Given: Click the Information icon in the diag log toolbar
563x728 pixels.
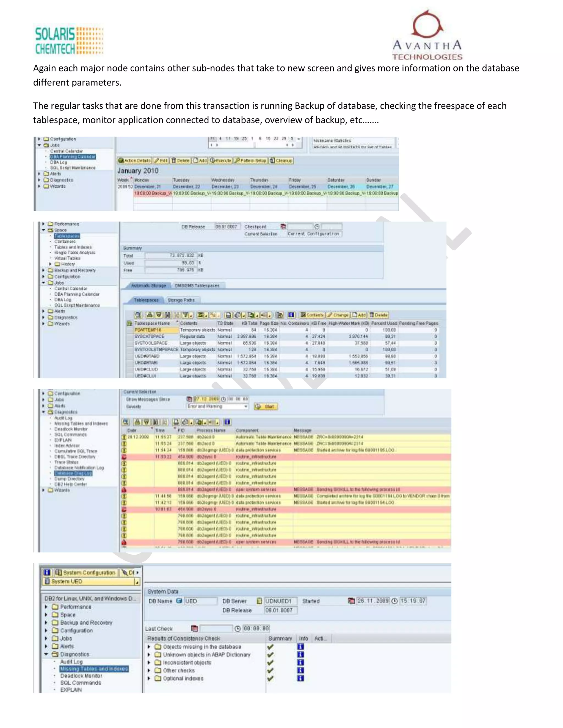Looking at the screenshot, I should pyautogui.click(x=227, y=422).
